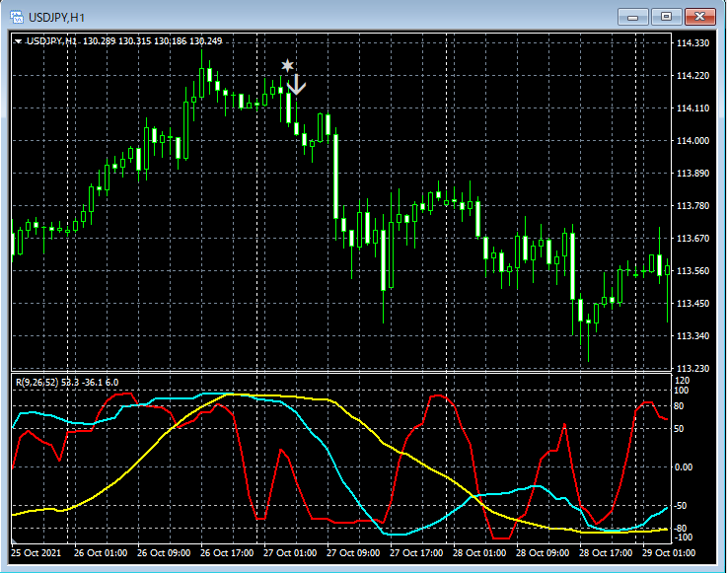Minimize the USDJPY,H1 chart window

[x=633, y=17]
